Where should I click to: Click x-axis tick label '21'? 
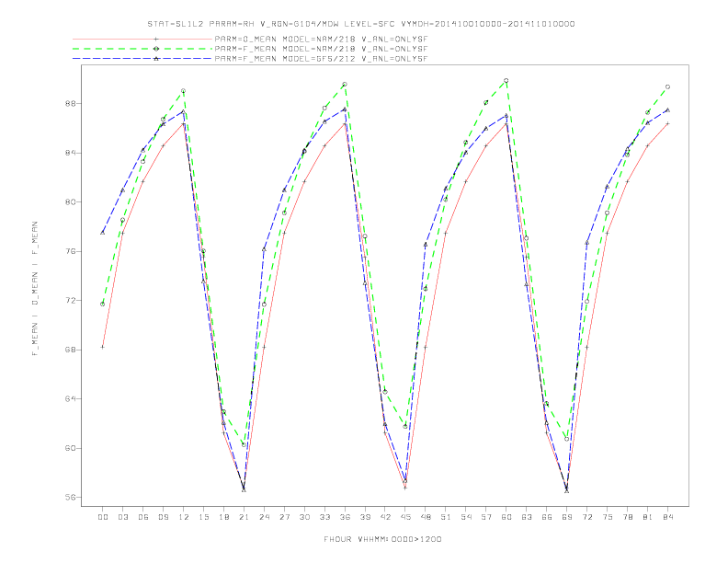tap(244, 517)
